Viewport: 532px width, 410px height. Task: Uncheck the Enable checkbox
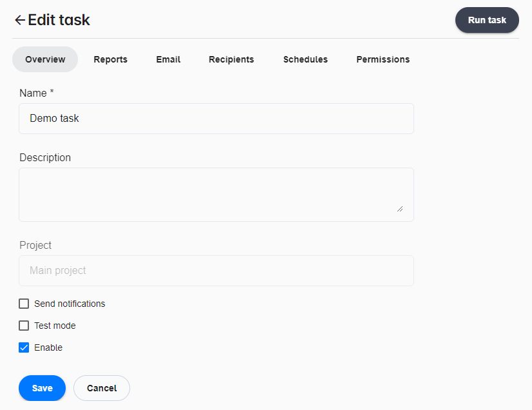click(x=23, y=347)
